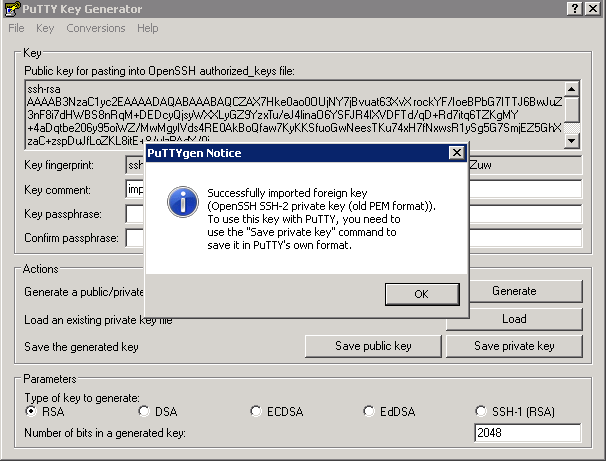
Task: Click the public key scrollbar up arrow
Action: coord(572,89)
